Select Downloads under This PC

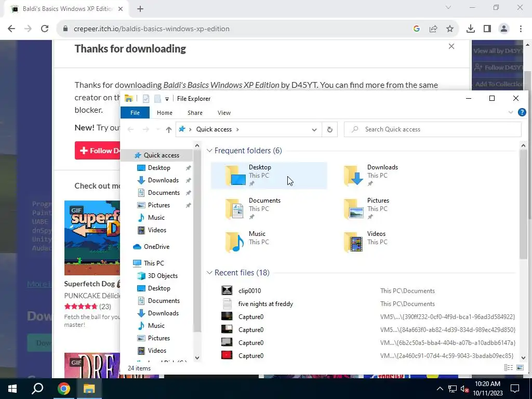(x=163, y=313)
